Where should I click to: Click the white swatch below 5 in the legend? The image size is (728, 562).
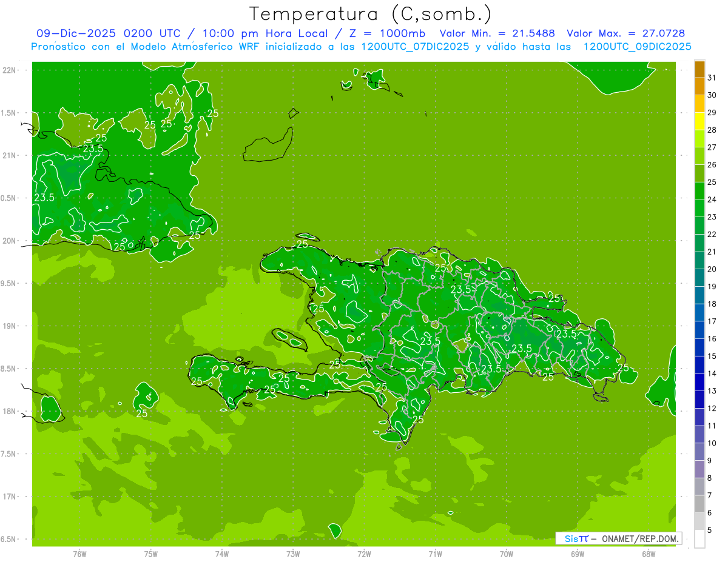pos(699,539)
